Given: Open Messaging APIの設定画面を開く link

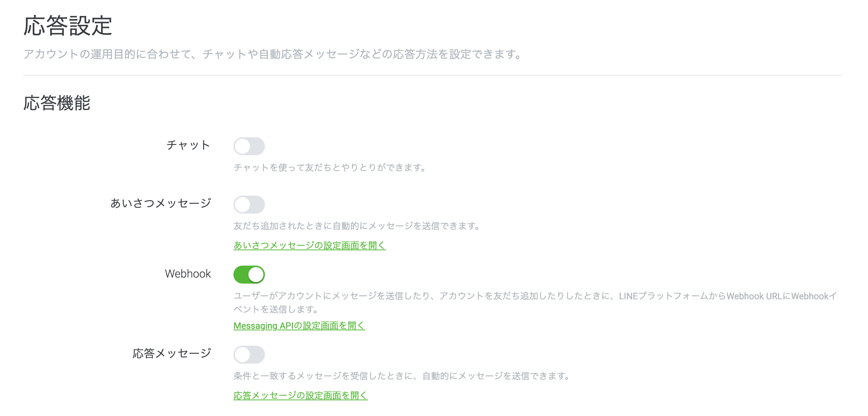Looking at the screenshot, I should pos(299,326).
